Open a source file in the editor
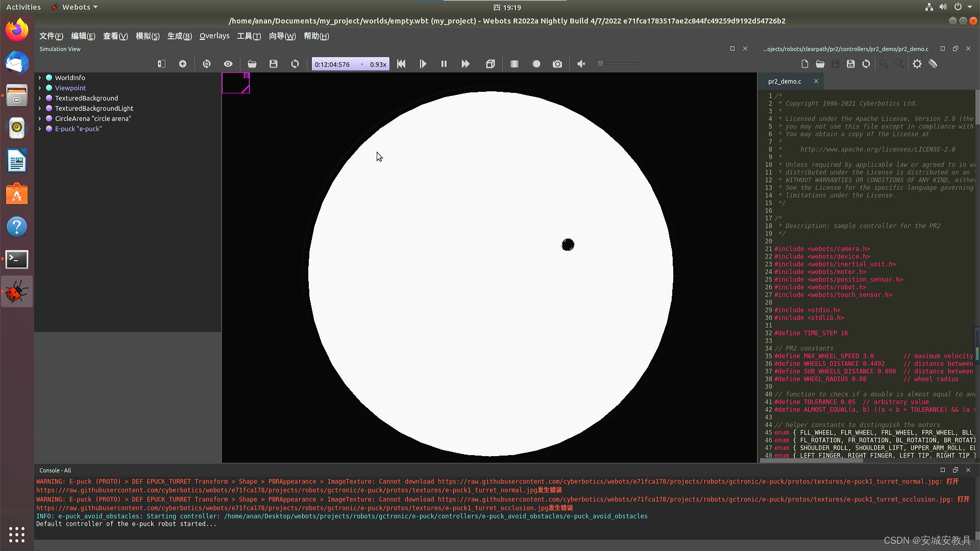 (x=820, y=64)
